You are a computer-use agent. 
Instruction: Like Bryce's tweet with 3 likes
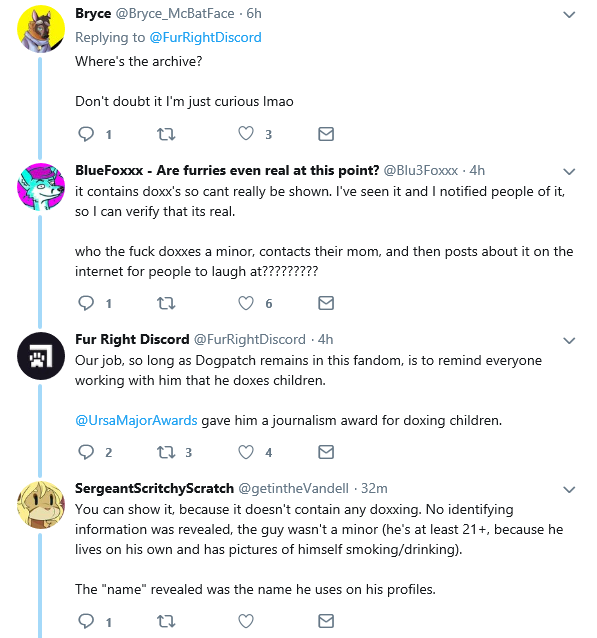coord(246,133)
